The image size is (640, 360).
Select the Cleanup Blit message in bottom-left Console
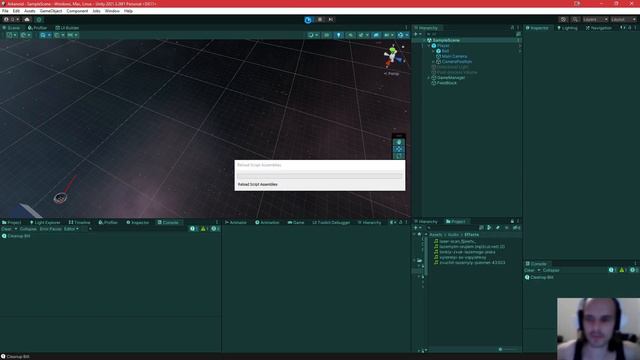click(110, 236)
